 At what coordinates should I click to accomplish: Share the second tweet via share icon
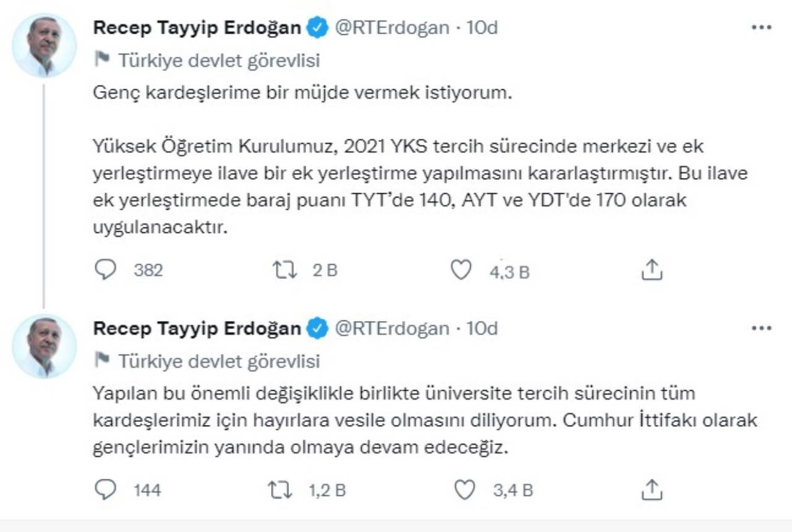pyautogui.click(x=652, y=490)
